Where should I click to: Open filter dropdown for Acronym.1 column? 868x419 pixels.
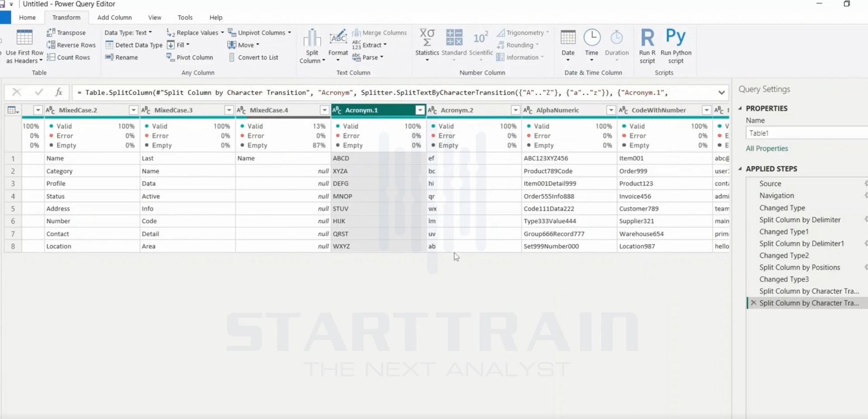420,110
